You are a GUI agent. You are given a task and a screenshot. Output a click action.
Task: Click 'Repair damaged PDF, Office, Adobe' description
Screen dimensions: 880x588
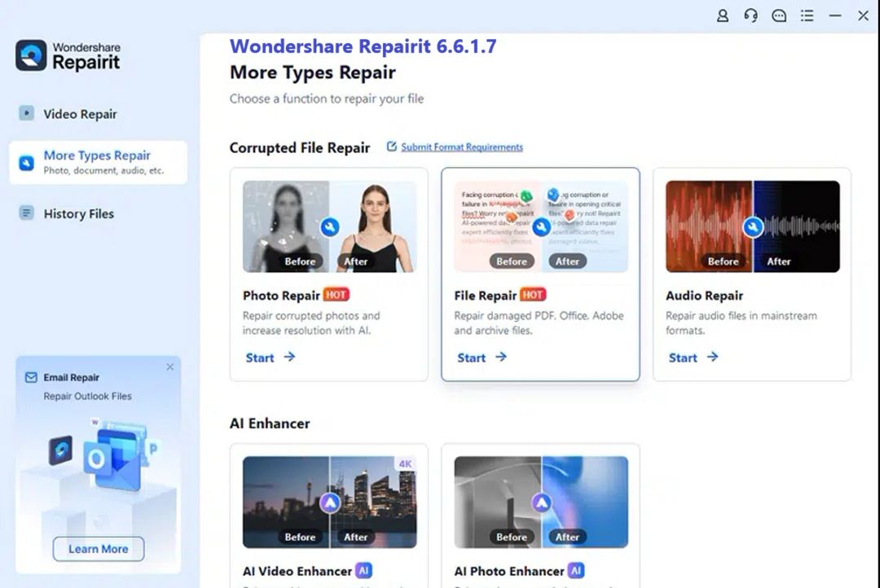[x=539, y=323]
